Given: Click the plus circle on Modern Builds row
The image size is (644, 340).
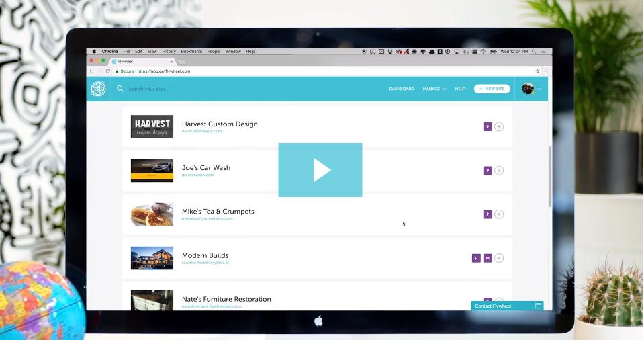Looking at the screenshot, I should 498,258.
